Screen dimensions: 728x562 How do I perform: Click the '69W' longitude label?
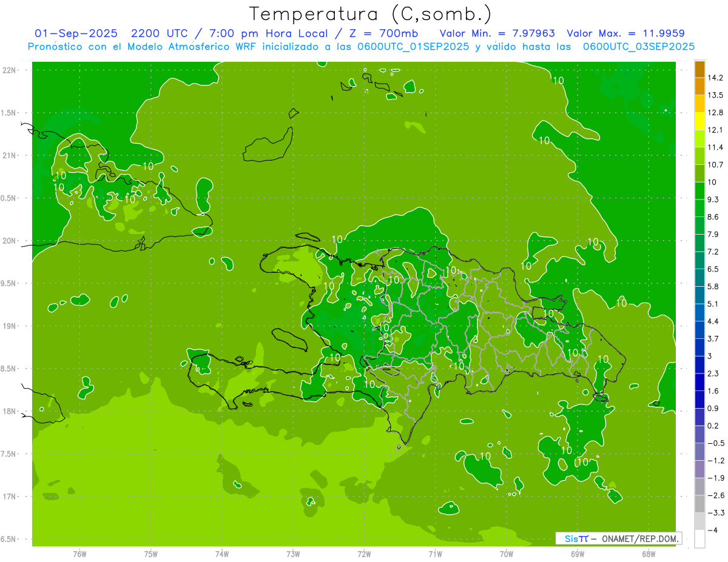[578, 554]
